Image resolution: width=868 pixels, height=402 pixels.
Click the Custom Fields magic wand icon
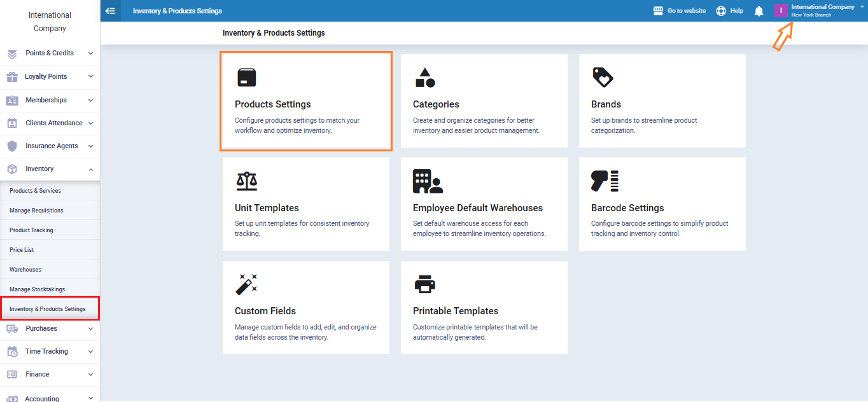pos(246,284)
